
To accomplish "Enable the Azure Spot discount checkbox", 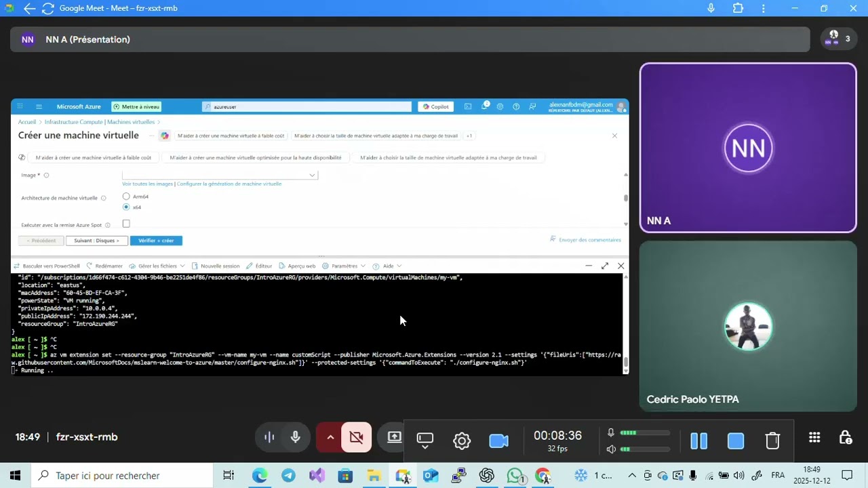I will 126,224.
